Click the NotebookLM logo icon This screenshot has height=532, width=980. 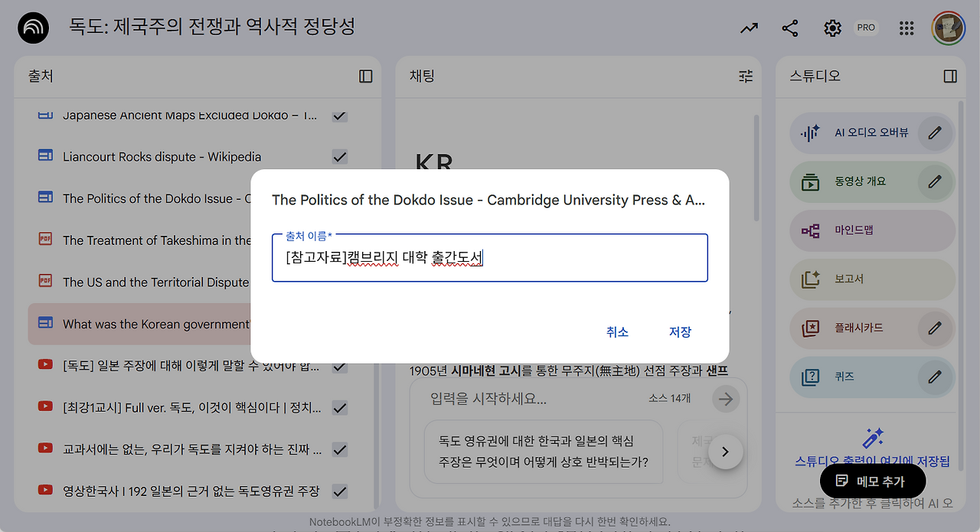pos(33,28)
